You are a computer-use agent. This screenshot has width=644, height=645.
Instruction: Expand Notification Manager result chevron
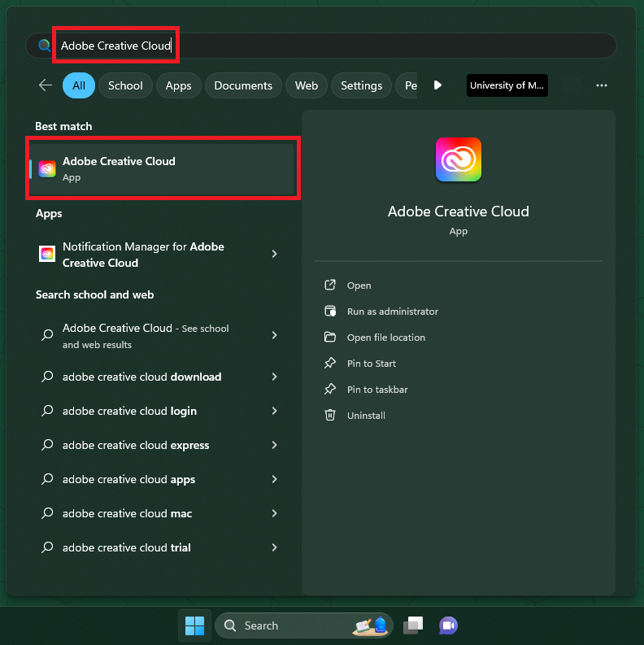pos(275,254)
